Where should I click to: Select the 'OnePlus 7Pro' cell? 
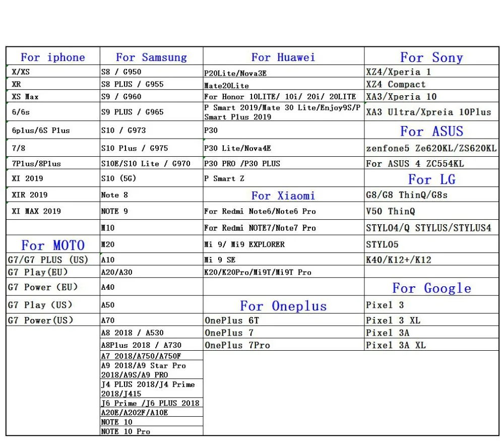(283, 344)
